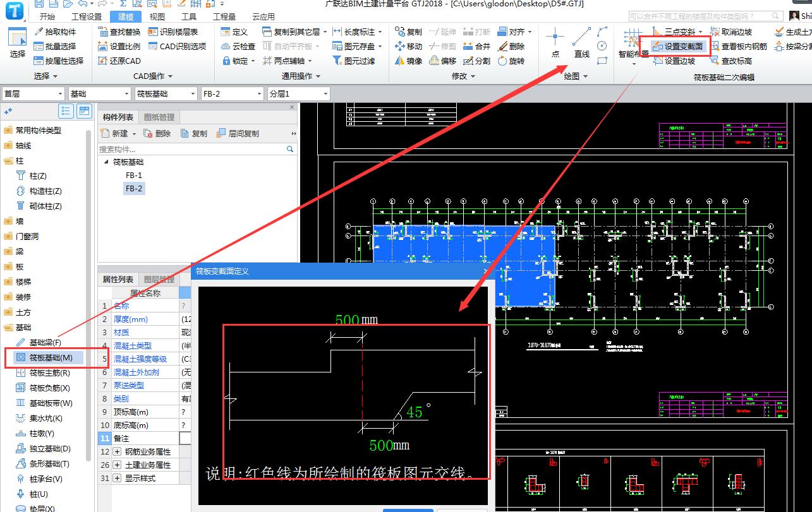This screenshot has height=512, width=812.
Task: Click 新建 in component list
Action: coord(114,133)
